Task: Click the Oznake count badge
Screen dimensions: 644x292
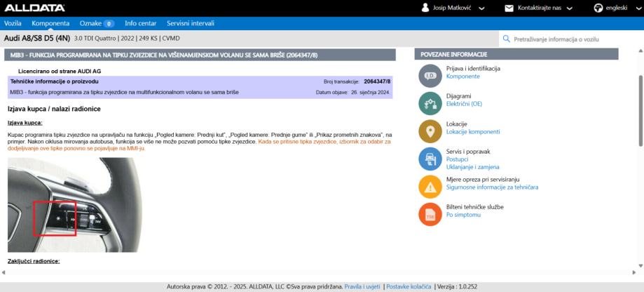Action: 109,24
